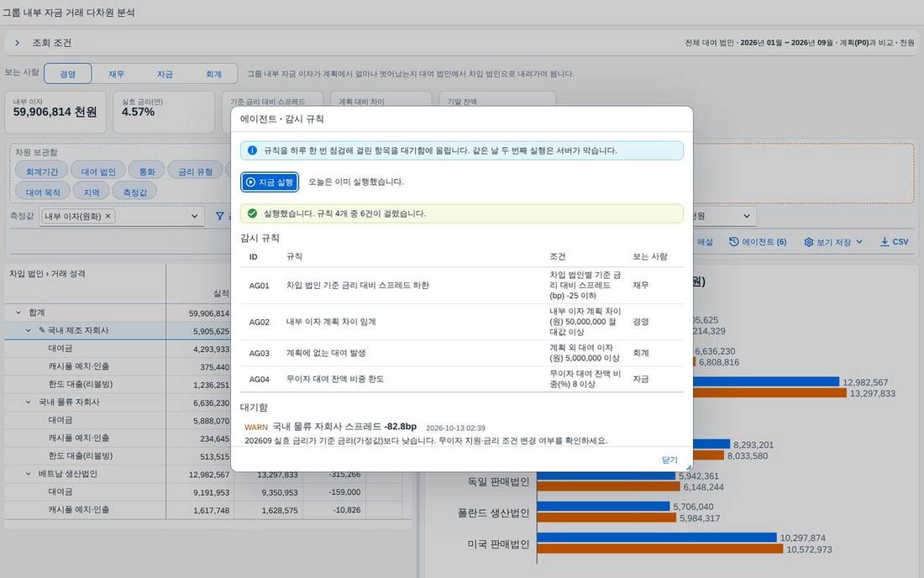
Task: Open the WARN 국내 물류 자회사 스프레드 alert
Action: click(462, 433)
